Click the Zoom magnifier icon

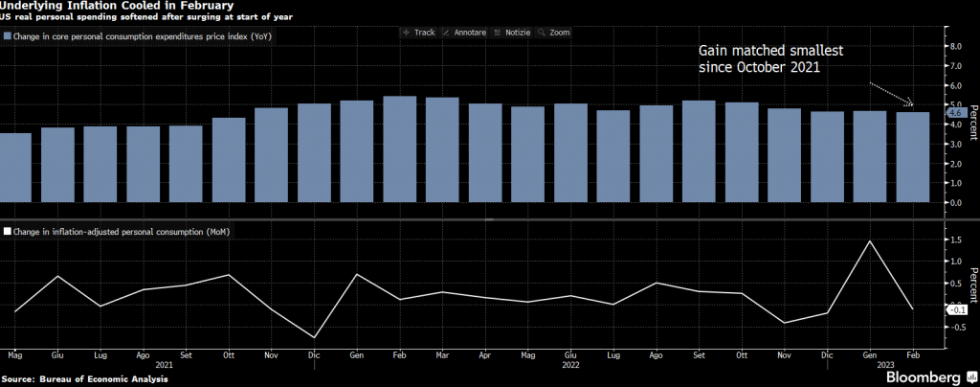point(544,33)
